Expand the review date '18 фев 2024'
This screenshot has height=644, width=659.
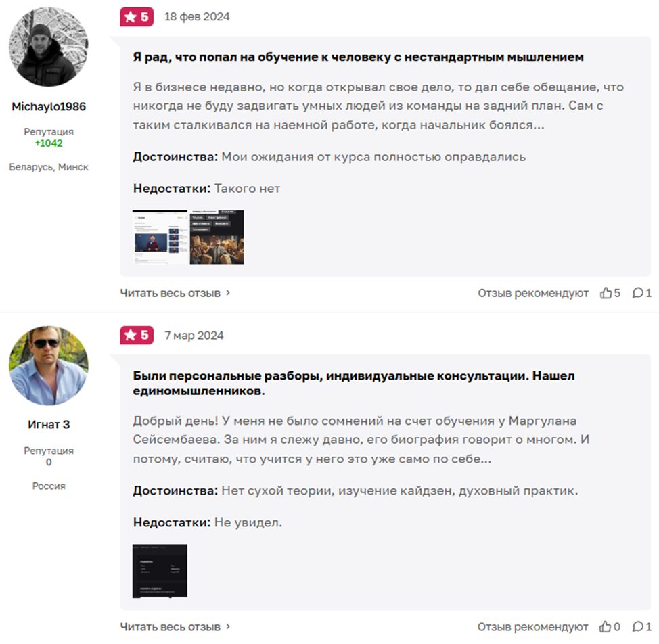coord(195,16)
